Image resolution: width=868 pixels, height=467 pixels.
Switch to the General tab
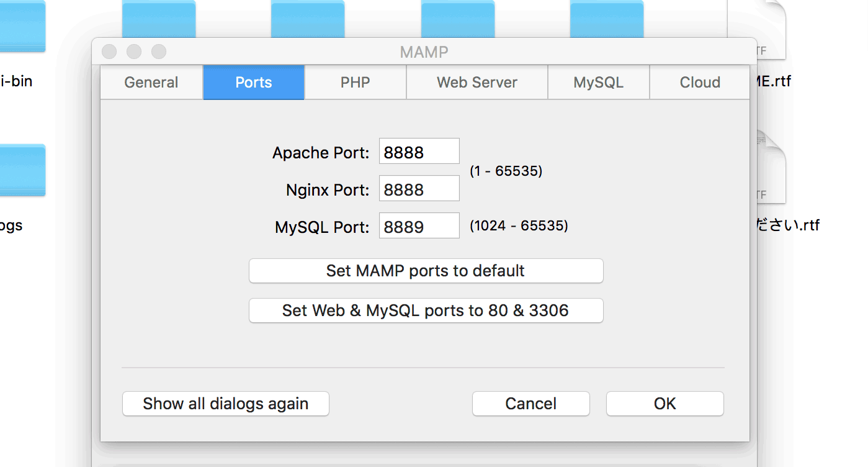point(151,83)
